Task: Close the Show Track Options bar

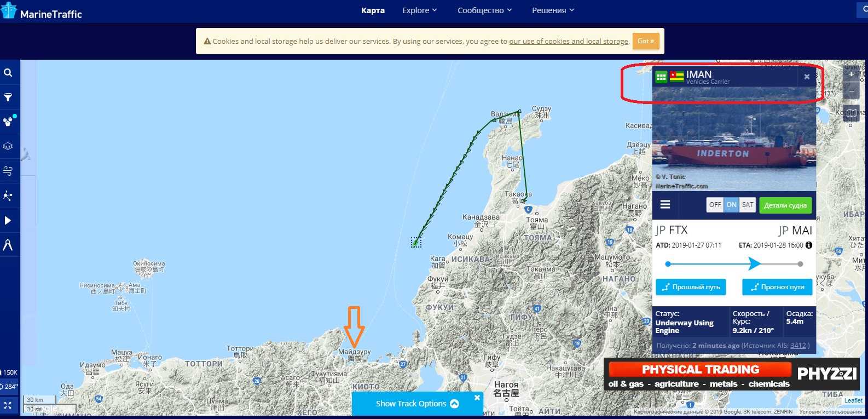Action: [x=477, y=398]
